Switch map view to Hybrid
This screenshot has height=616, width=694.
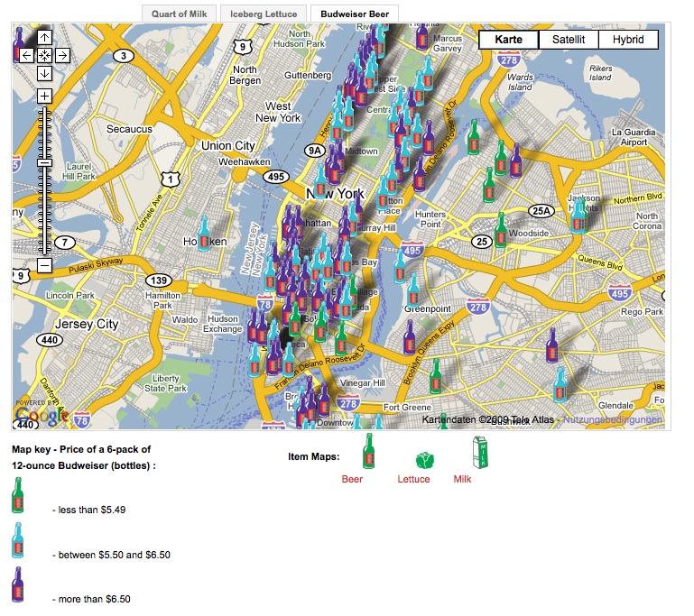click(x=628, y=40)
